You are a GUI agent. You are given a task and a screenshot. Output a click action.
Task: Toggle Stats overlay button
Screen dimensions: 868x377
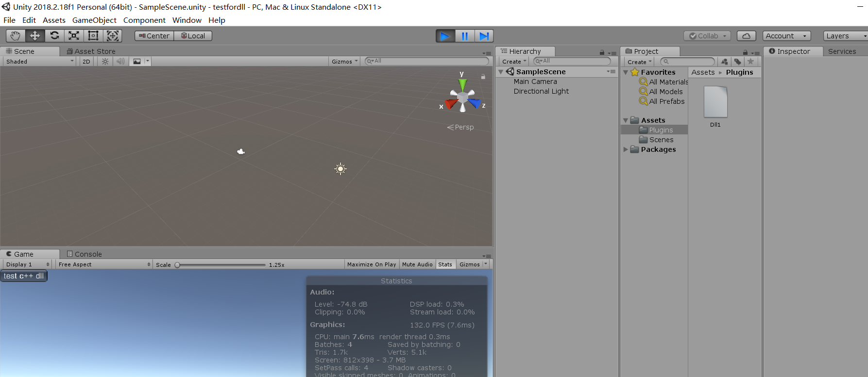[445, 264]
